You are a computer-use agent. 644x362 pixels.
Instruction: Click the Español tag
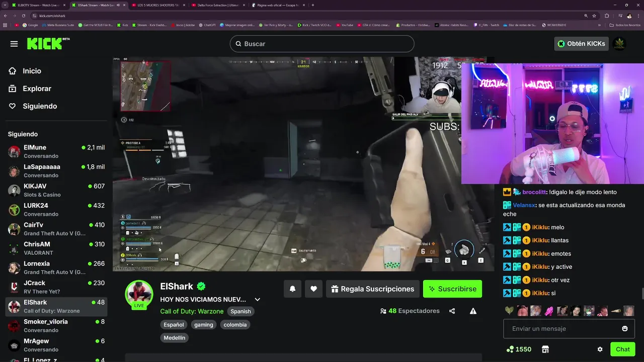174,325
